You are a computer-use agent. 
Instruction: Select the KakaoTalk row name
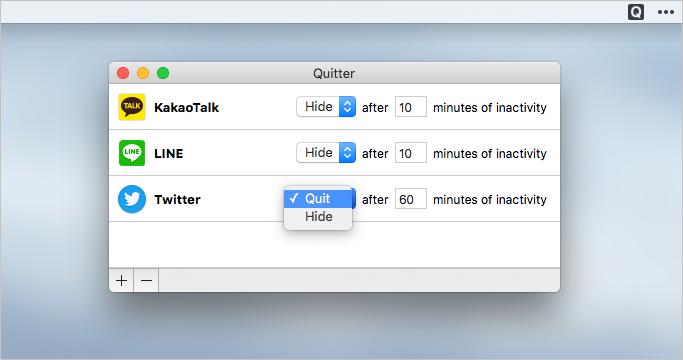coord(186,108)
